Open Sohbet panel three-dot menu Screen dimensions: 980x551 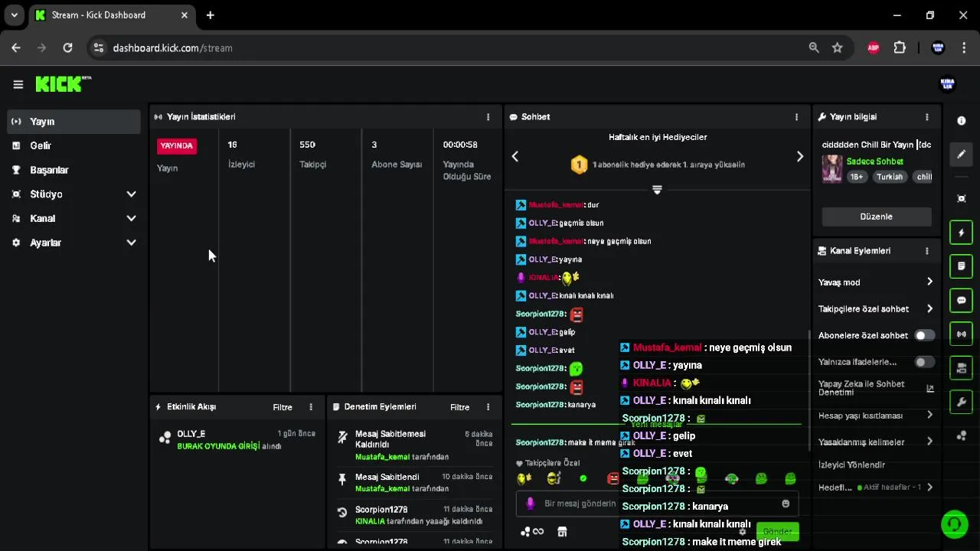(796, 117)
